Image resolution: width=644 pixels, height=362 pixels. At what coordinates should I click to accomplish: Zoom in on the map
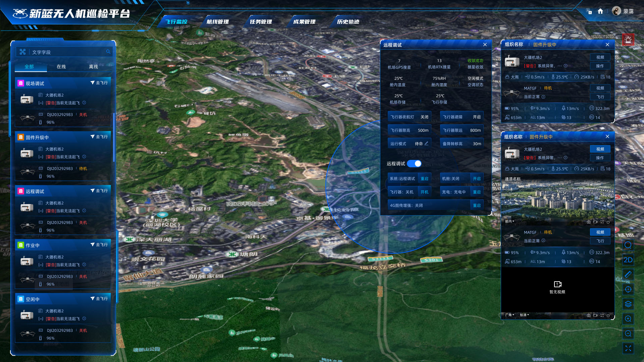628,319
